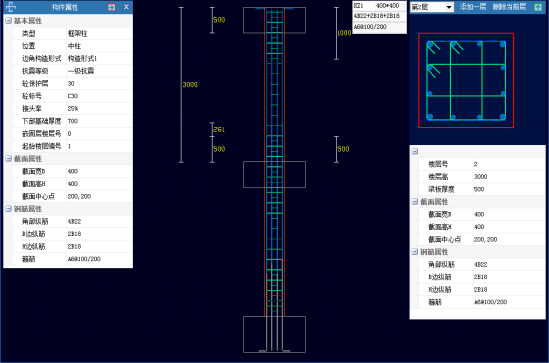Click 截面宽B value in the right floor panel

(479, 214)
